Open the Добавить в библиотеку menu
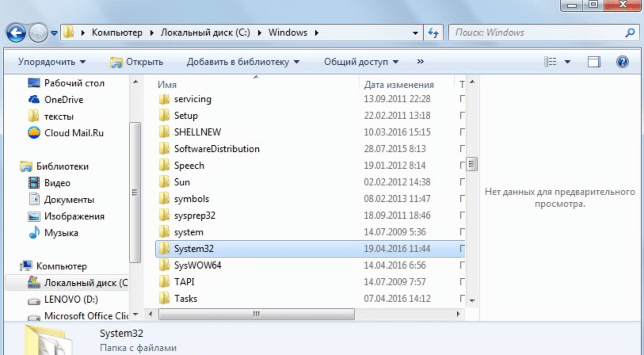The width and height of the screenshot is (644, 355). pyautogui.click(x=243, y=62)
